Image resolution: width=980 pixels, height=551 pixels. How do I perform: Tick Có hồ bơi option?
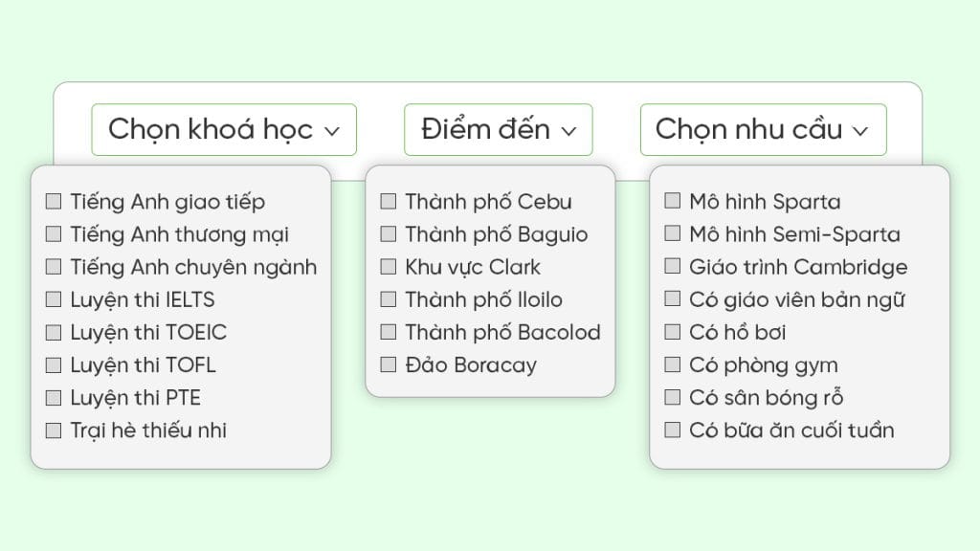coord(672,332)
